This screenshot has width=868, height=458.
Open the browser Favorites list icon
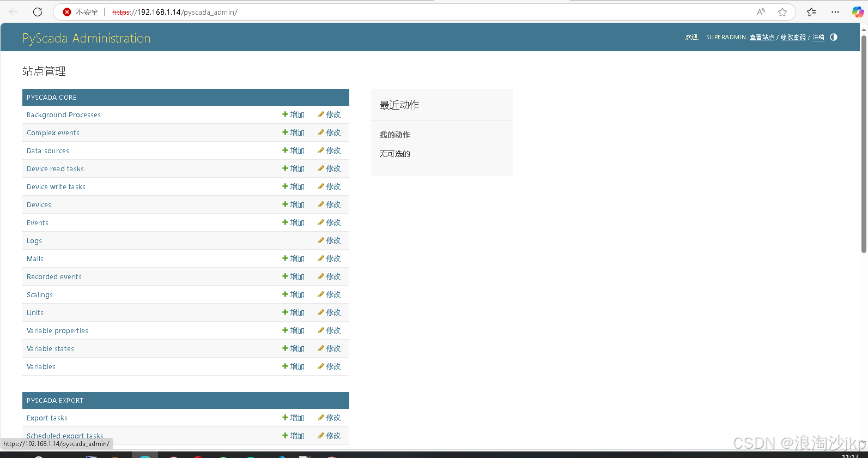(x=811, y=12)
